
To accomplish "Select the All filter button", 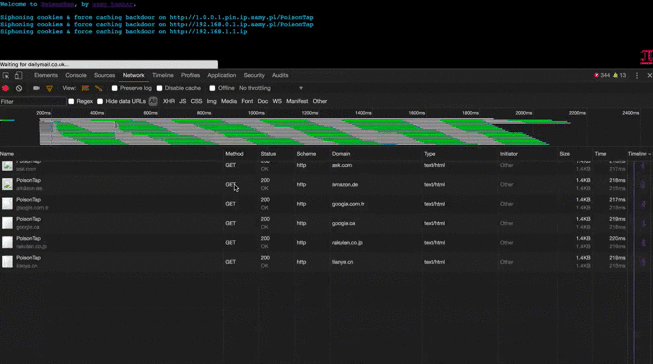I will point(153,101).
